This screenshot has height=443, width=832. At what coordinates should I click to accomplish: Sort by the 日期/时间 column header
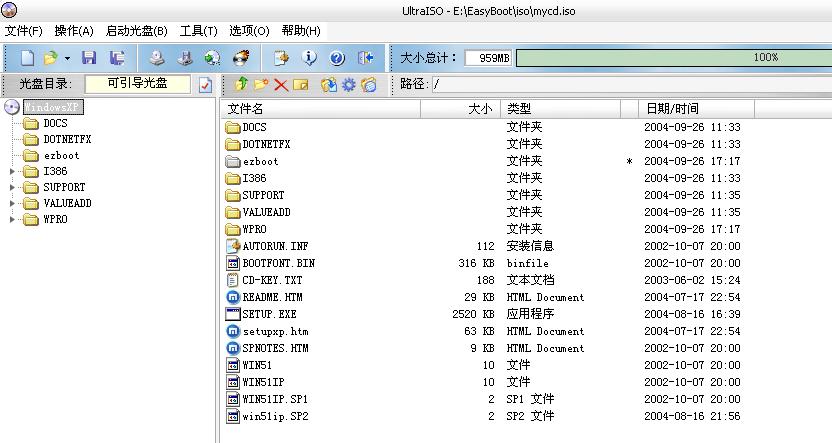coord(696,109)
